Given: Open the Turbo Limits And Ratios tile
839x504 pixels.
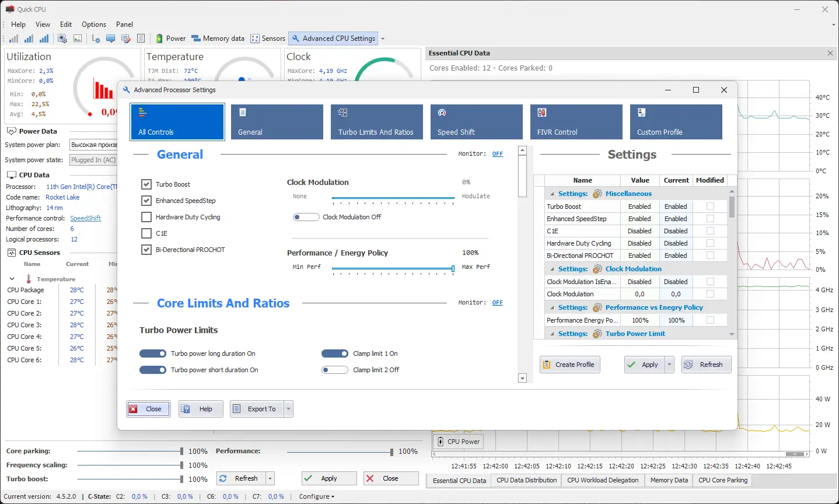Looking at the screenshot, I should coord(377,122).
